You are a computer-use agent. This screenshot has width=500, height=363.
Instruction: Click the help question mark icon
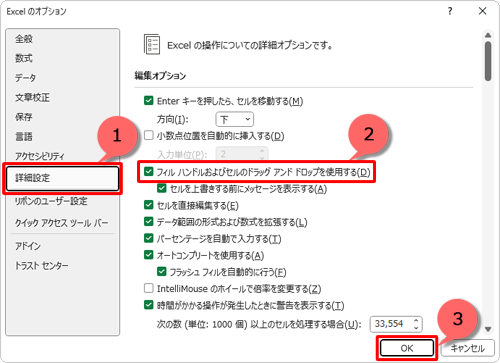tap(450, 11)
